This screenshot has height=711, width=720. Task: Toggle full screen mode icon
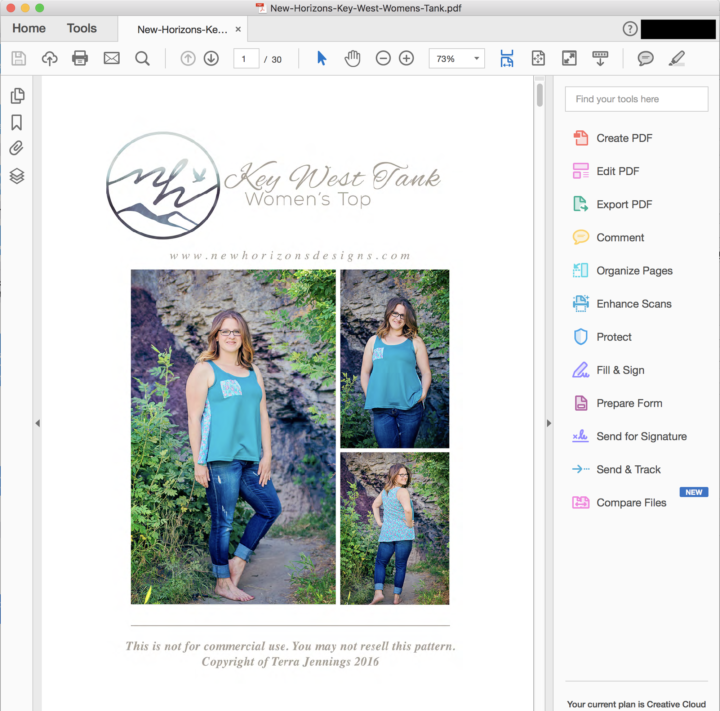click(569, 59)
